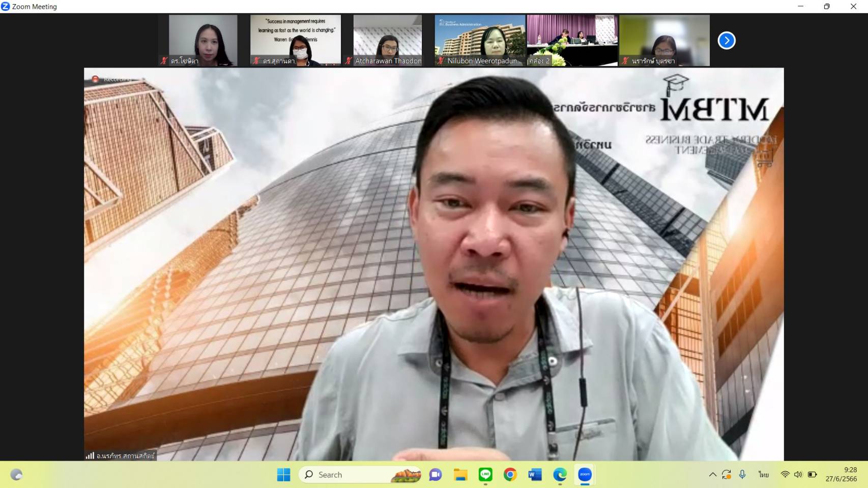
Task: Open File Explorer from the taskbar
Action: pyautogui.click(x=460, y=475)
